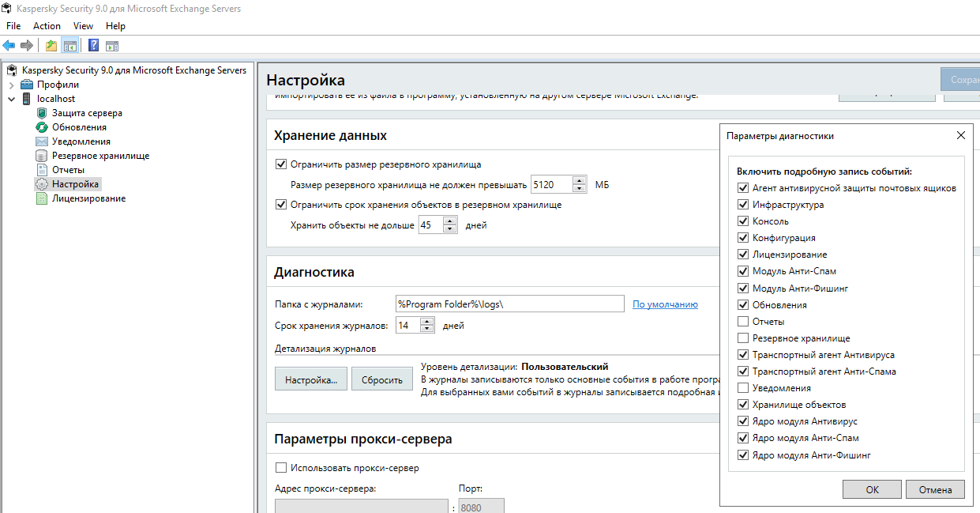Image resolution: width=980 pixels, height=513 pixels.
Task: Open the View menu
Action: [x=83, y=26]
